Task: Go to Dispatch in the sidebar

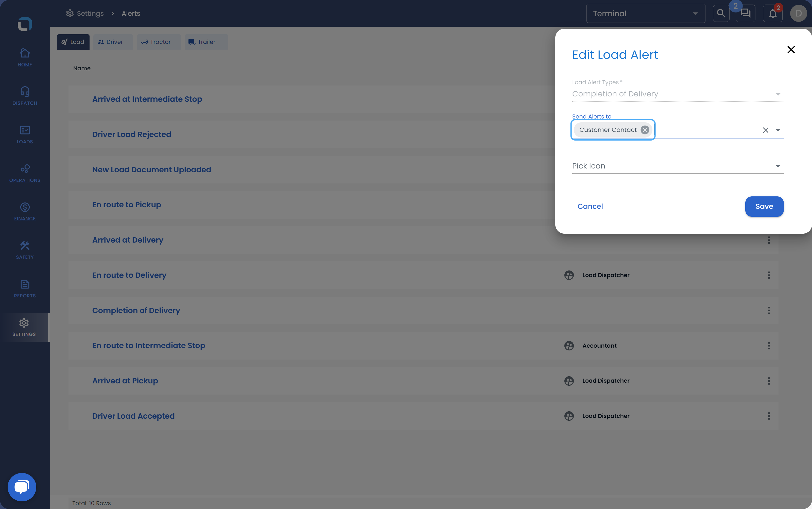Action: (25, 96)
